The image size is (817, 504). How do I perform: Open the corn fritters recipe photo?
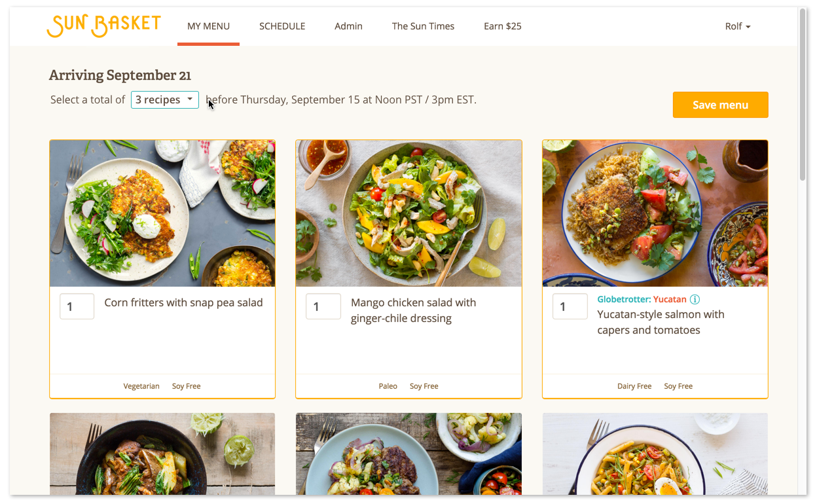pos(162,213)
